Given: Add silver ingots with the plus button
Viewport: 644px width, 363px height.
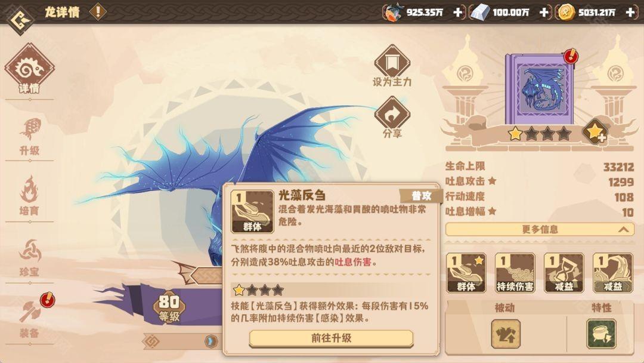Looking at the screenshot, I should click(x=544, y=13).
